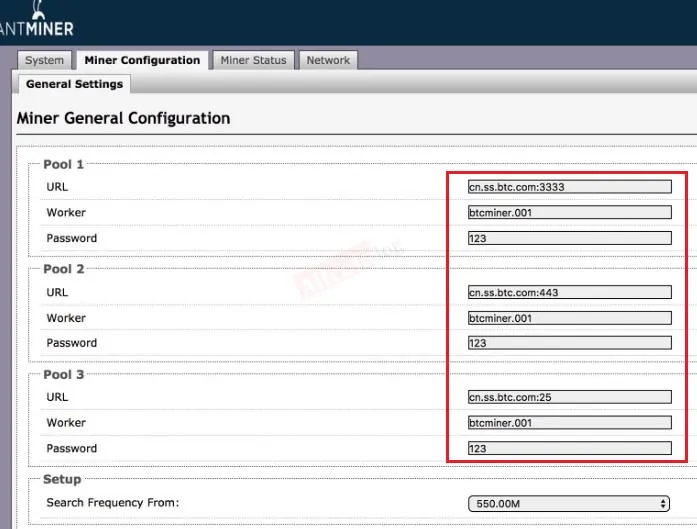The width and height of the screenshot is (697, 529).
Task: Go to the Network tab
Action: (x=328, y=60)
